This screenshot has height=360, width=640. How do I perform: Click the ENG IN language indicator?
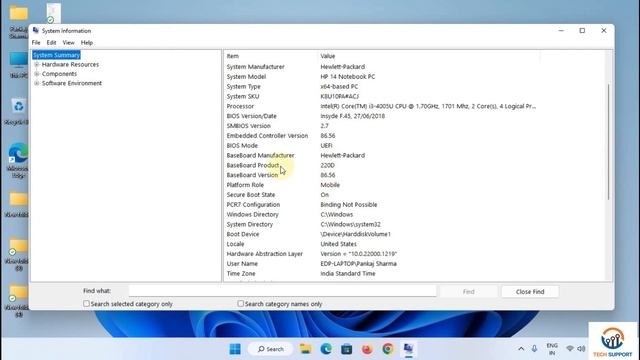(x=552, y=349)
